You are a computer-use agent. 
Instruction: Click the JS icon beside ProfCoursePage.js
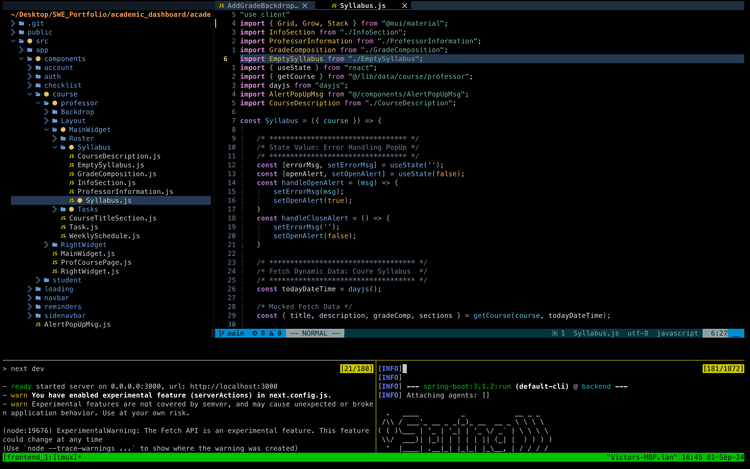[55, 262]
